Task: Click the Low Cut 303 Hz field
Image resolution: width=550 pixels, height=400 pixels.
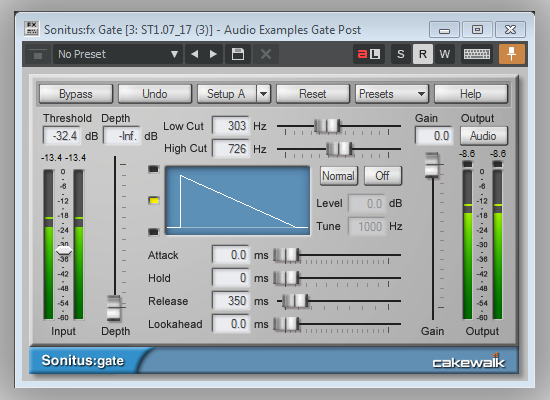Action: click(x=231, y=126)
